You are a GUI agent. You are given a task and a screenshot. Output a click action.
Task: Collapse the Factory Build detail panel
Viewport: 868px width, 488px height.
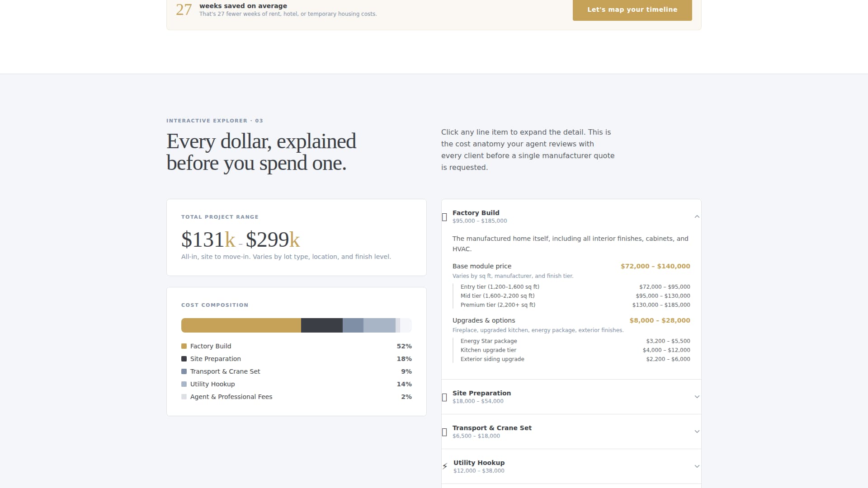(698, 216)
